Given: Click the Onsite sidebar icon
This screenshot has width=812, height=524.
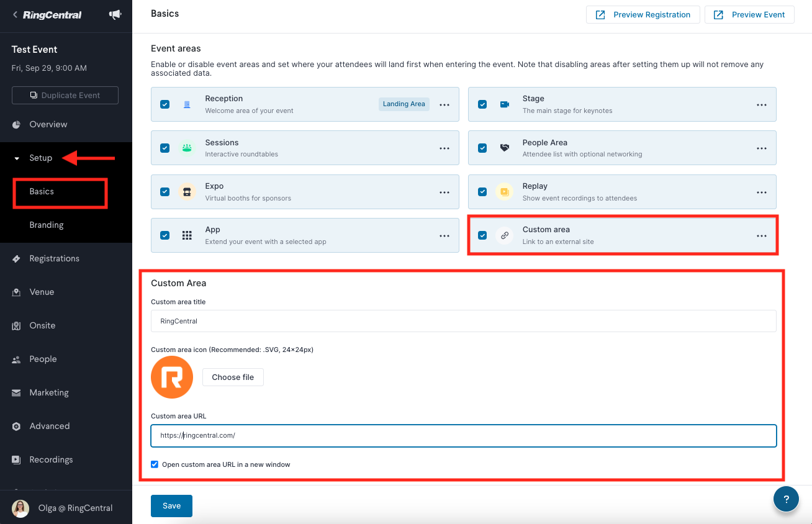Looking at the screenshot, I should pos(17,326).
